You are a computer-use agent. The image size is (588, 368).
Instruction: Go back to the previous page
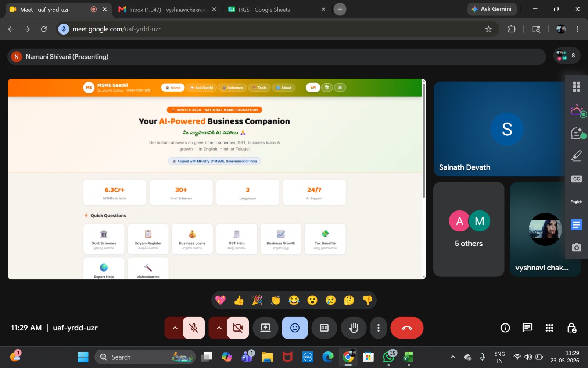[x=11, y=29]
